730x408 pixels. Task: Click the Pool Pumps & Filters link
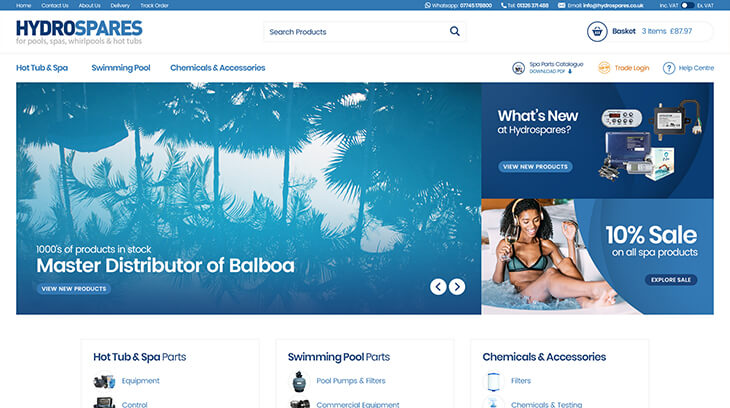tap(351, 381)
